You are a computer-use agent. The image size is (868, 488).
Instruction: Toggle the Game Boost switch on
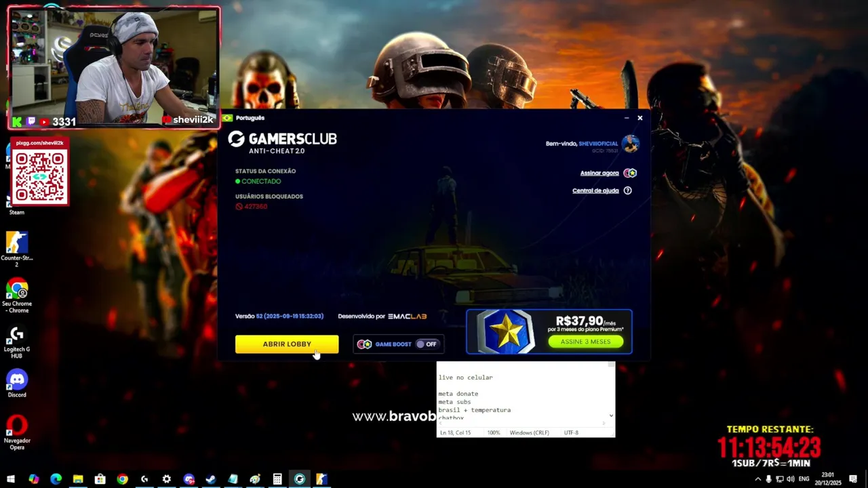pyautogui.click(x=427, y=344)
